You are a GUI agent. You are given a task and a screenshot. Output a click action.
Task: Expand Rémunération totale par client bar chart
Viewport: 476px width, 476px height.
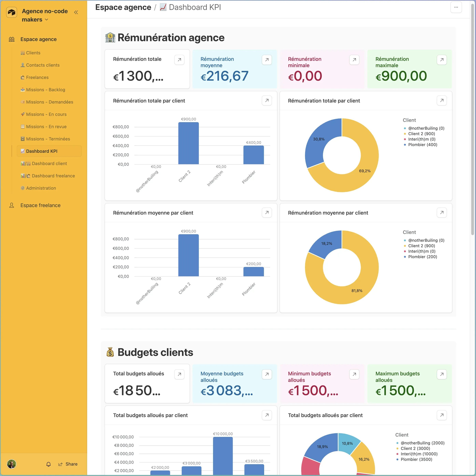click(x=267, y=100)
